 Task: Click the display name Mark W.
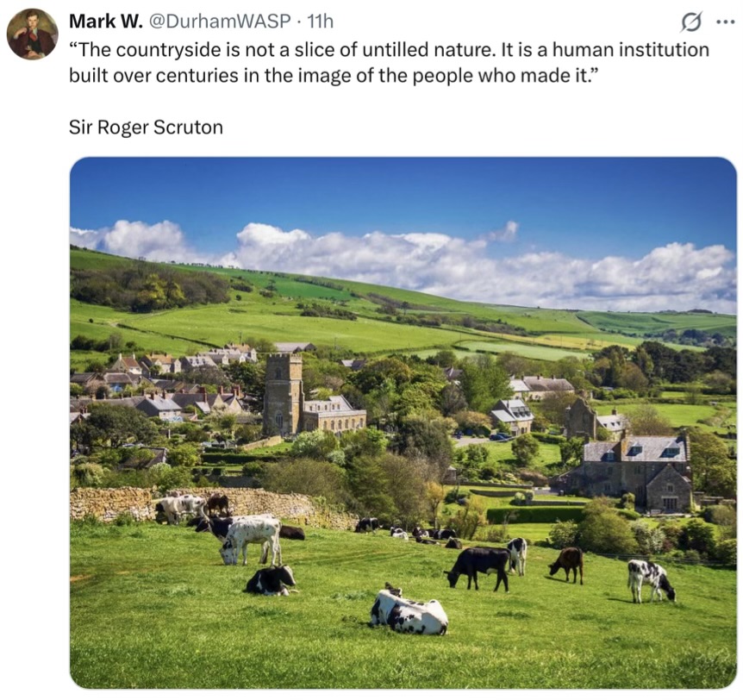pos(105,21)
